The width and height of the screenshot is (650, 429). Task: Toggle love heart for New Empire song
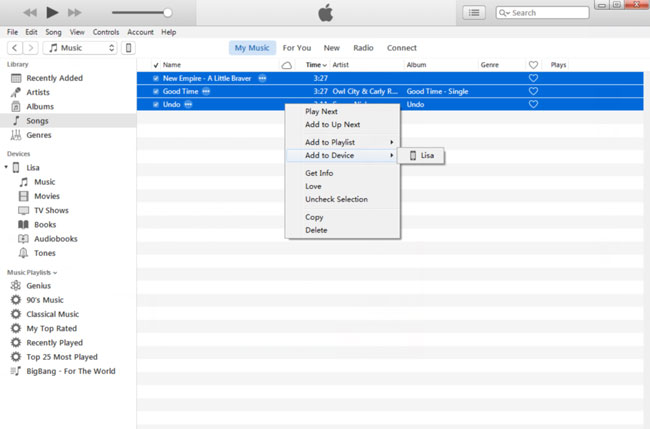coord(533,78)
